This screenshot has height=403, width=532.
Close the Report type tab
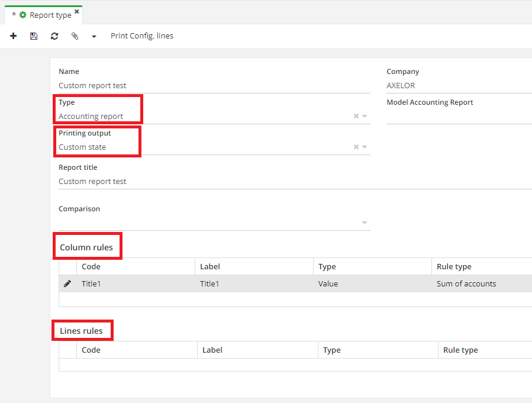[77, 12]
